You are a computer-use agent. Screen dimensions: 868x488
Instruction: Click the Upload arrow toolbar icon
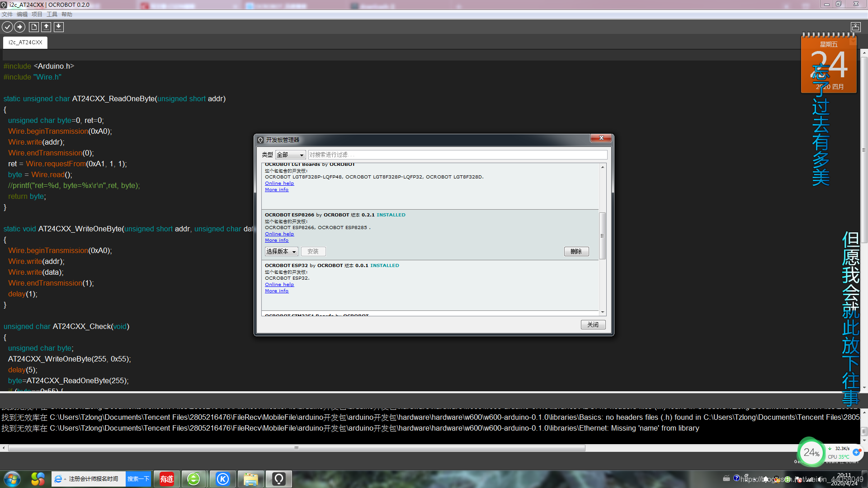point(19,27)
